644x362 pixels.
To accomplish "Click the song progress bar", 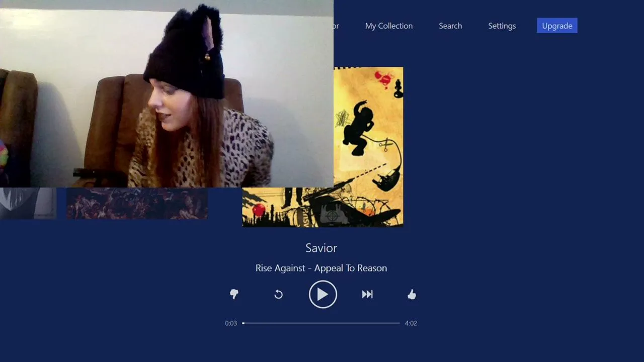I will [321, 323].
